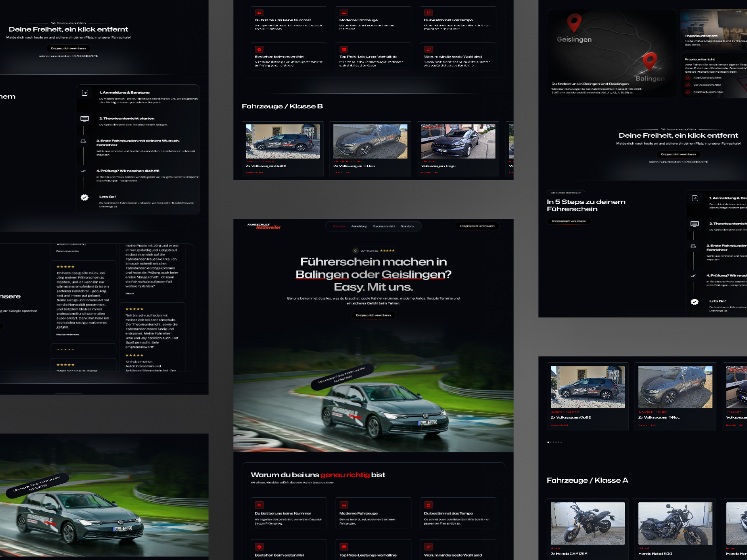Click the car icon beside the cut-off '3. Erste Fahrstunder' title
Screen dimensions: 747x560
693,246
